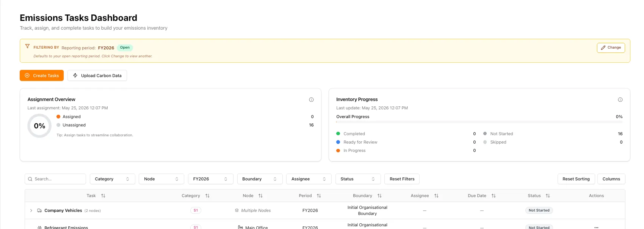Screen dimensions: 644x229
Task: Click the Create Tasks button
Action: [42, 76]
